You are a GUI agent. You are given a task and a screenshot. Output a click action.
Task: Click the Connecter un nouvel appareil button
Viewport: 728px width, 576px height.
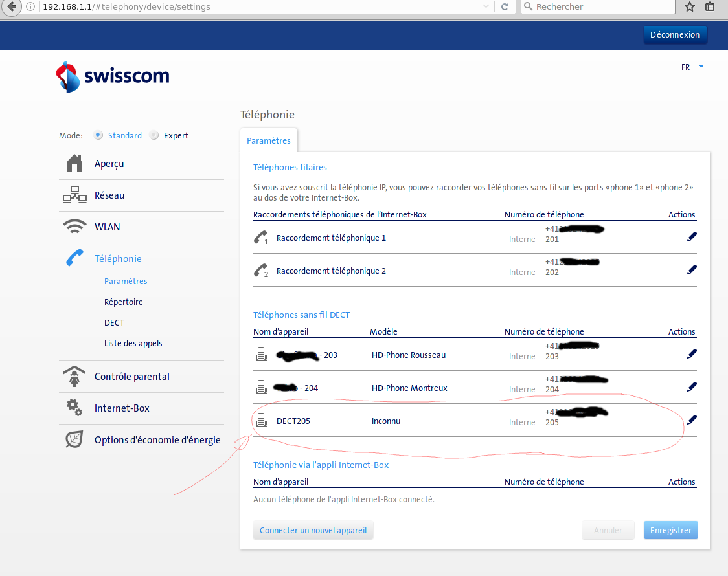(313, 530)
